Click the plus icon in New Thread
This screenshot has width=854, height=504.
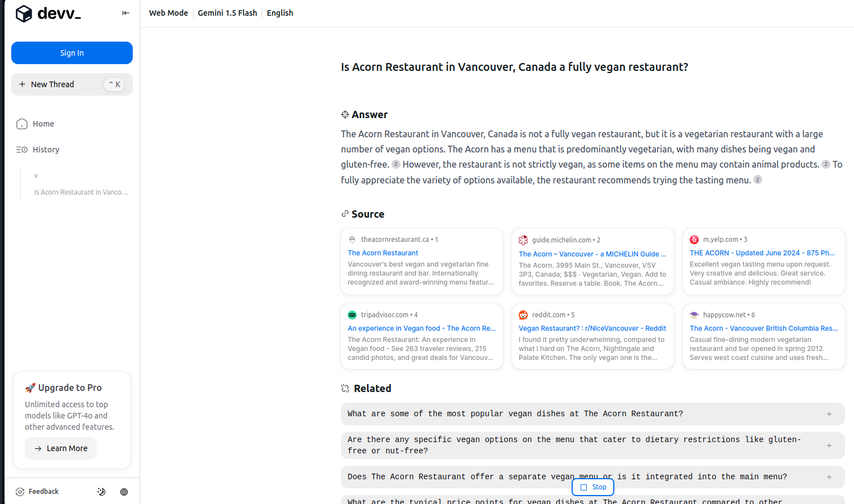(x=23, y=84)
